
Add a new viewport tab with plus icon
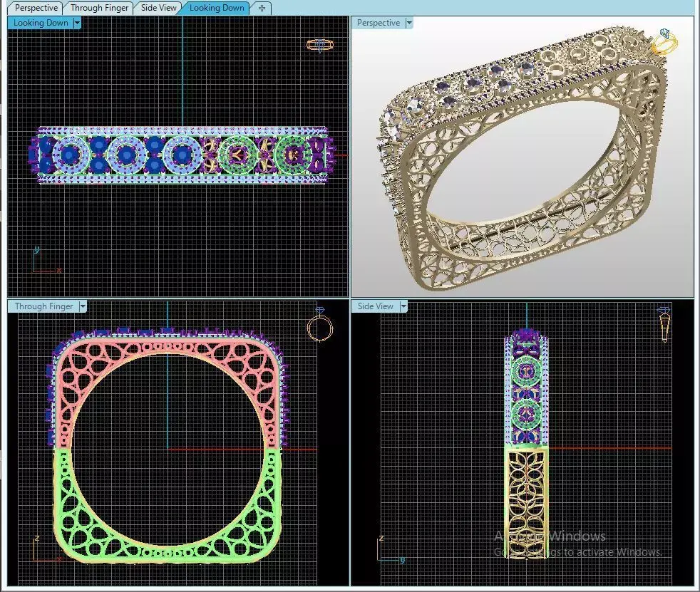(x=262, y=8)
